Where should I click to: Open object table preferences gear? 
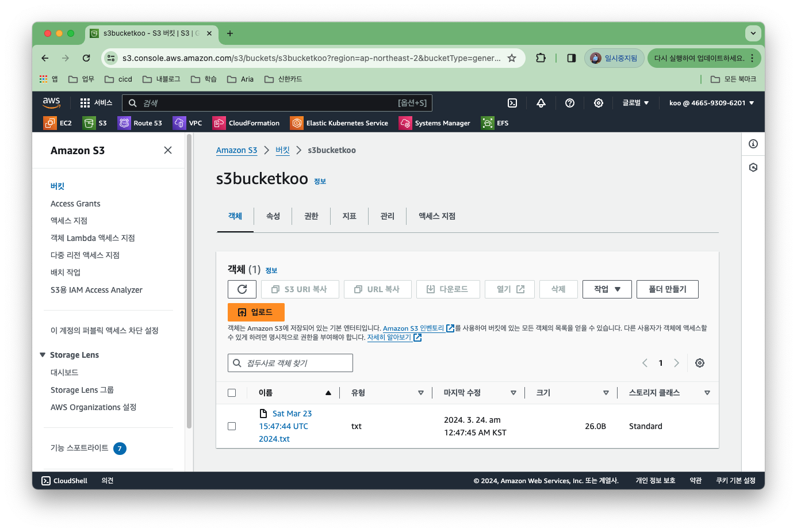700,363
